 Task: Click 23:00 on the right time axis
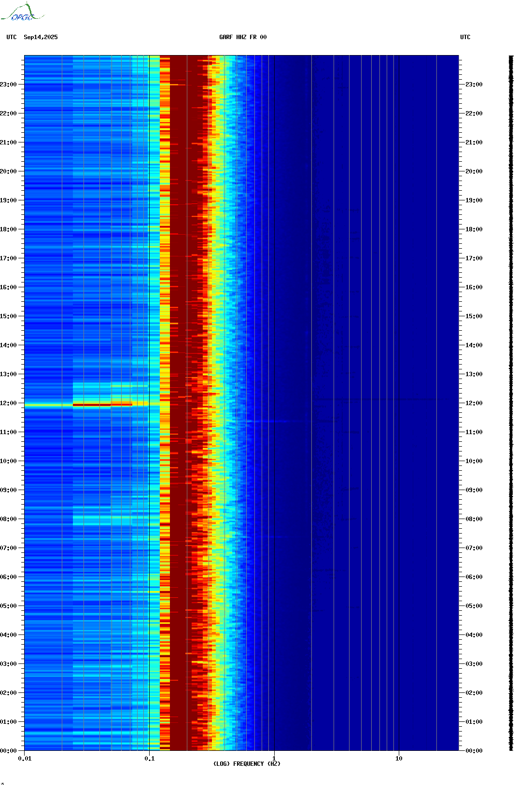[x=474, y=85]
